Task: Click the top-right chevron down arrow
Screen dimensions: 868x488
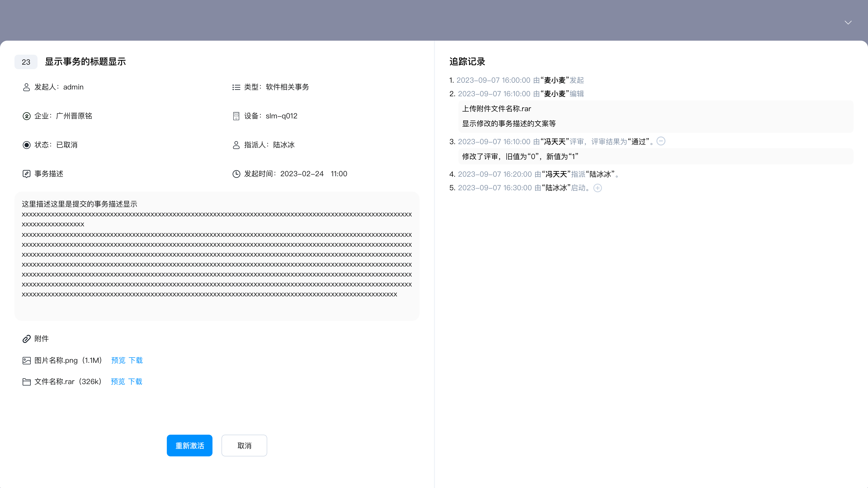Action: tap(848, 23)
